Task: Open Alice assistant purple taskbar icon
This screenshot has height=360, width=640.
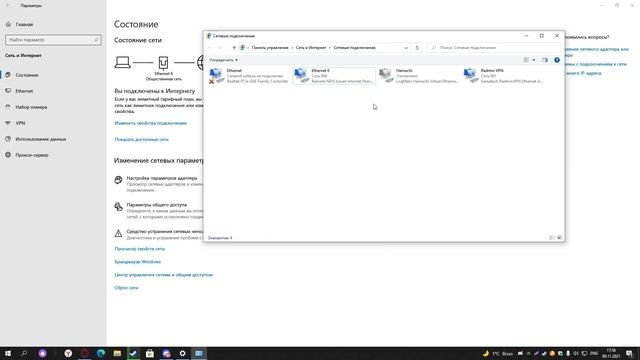Action: click(42, 353)
